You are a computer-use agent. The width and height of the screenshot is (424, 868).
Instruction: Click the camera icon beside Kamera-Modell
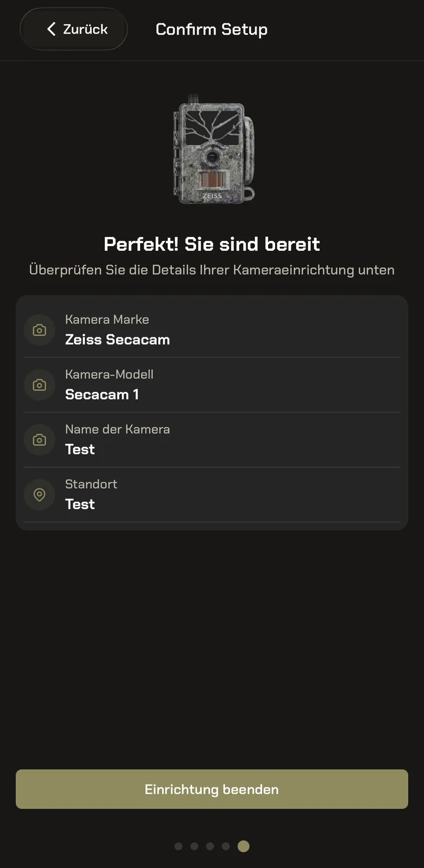[39, 385]
